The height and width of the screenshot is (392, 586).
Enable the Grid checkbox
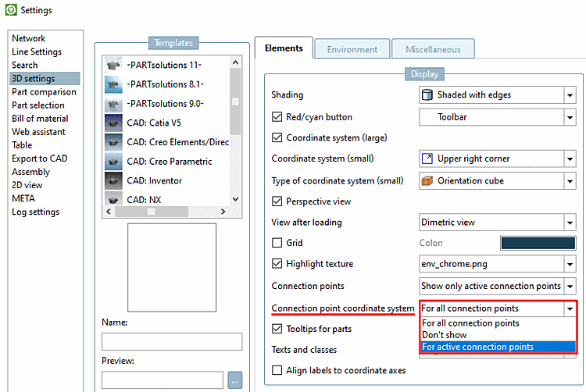pyautogui.click(x=277, y=243)
